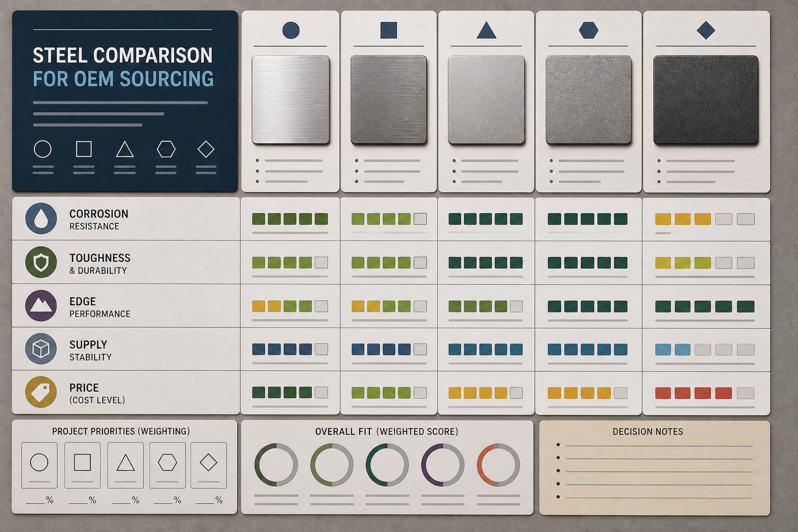Click the purple Overall Fit ring

click(x=443, y=465)
